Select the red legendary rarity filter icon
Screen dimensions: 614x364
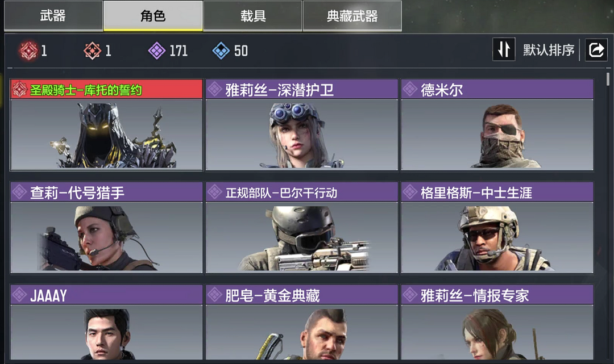28,51
